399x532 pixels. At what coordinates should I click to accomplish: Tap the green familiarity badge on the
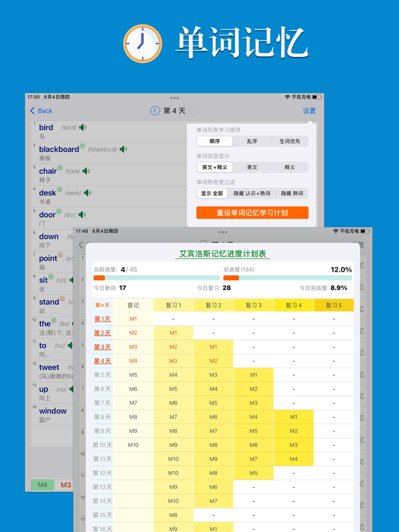click(x=54, y=321)
